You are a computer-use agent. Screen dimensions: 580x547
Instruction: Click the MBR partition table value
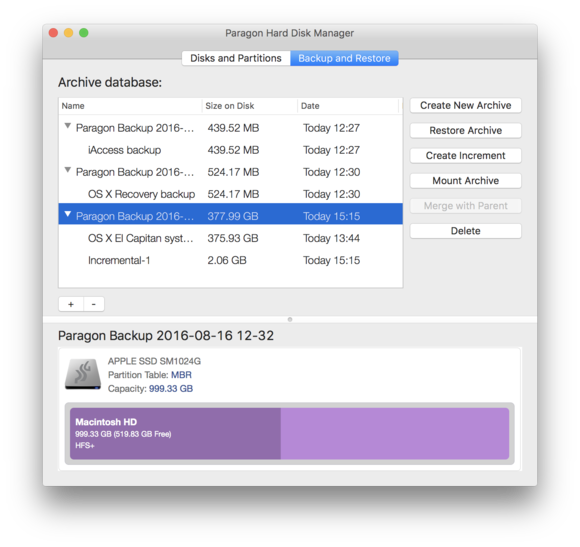[181, 375]
